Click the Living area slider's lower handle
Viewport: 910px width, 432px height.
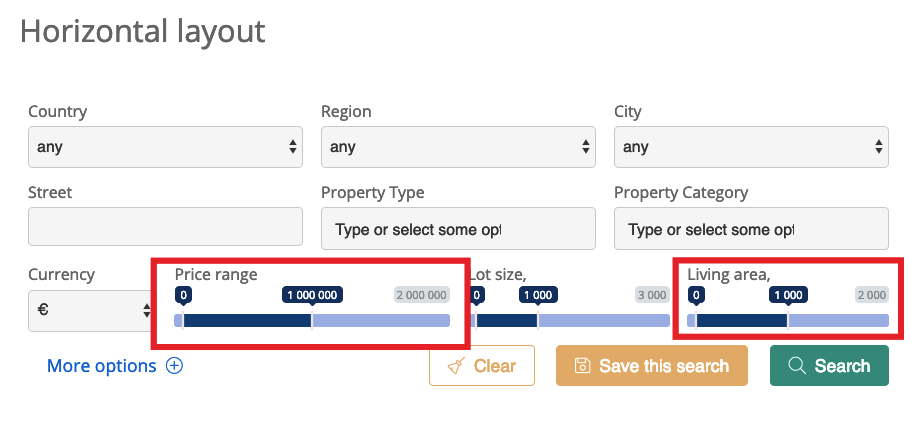696,321
